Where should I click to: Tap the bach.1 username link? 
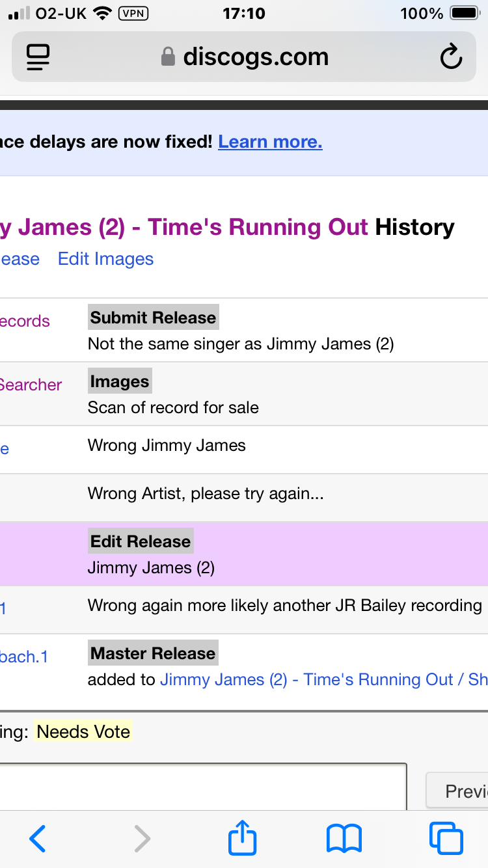[24, 657]
